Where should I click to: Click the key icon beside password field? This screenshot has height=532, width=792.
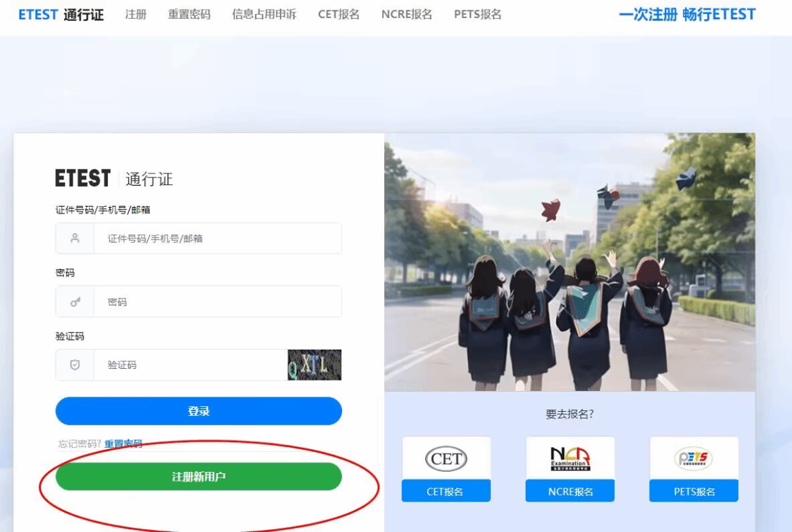click(75, 302)
